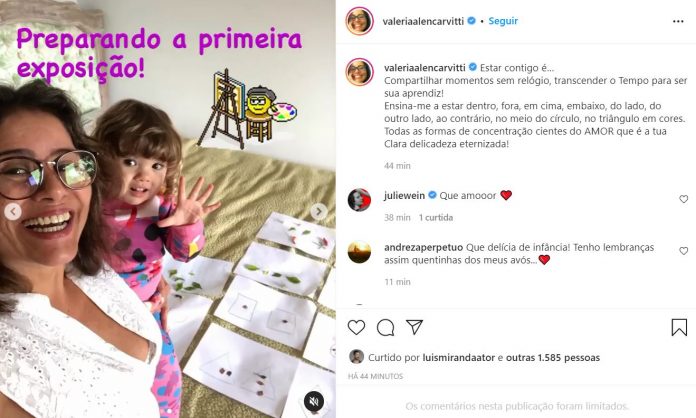Open juliewein username link

tap(404, 195)
